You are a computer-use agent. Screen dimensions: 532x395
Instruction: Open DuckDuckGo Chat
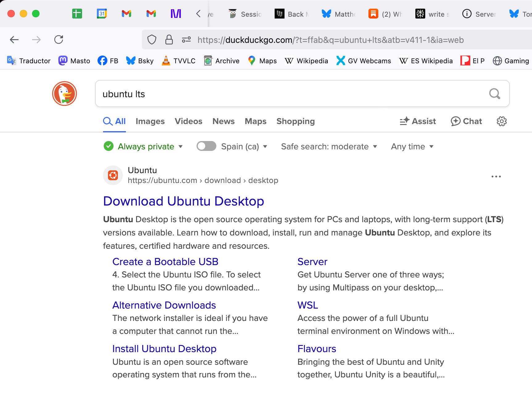466,121
